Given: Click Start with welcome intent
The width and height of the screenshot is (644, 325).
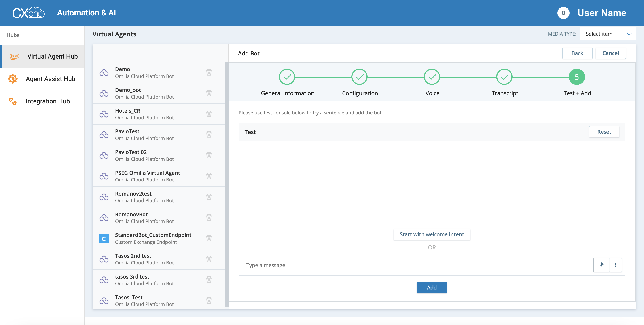Looking at the screenshot, I should click(432, 234).
